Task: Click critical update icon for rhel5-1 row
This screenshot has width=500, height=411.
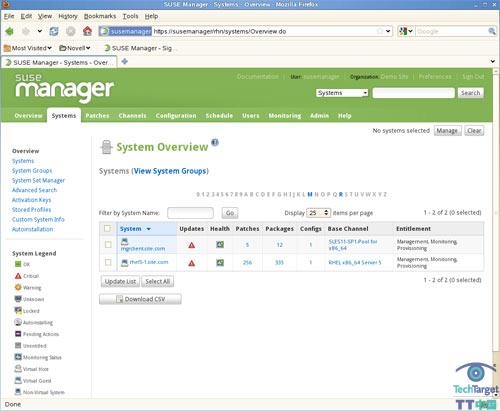Action: [192, 263]
